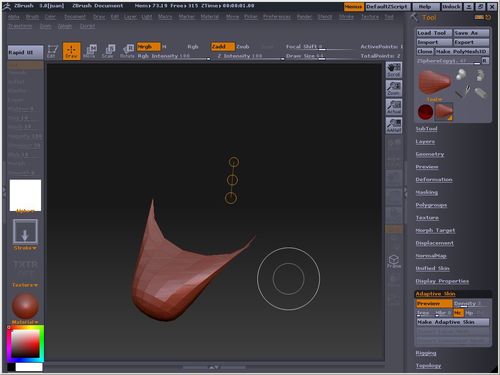The height and width of the screenshot is (375, 500).
Task: Toggle the Zsub button
Action: (x=243, y=47)
